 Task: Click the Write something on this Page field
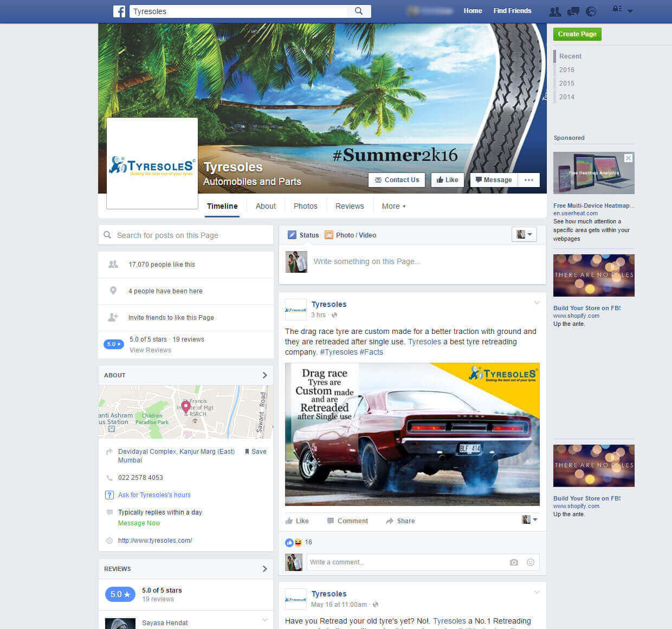click(x=412, y=261)
